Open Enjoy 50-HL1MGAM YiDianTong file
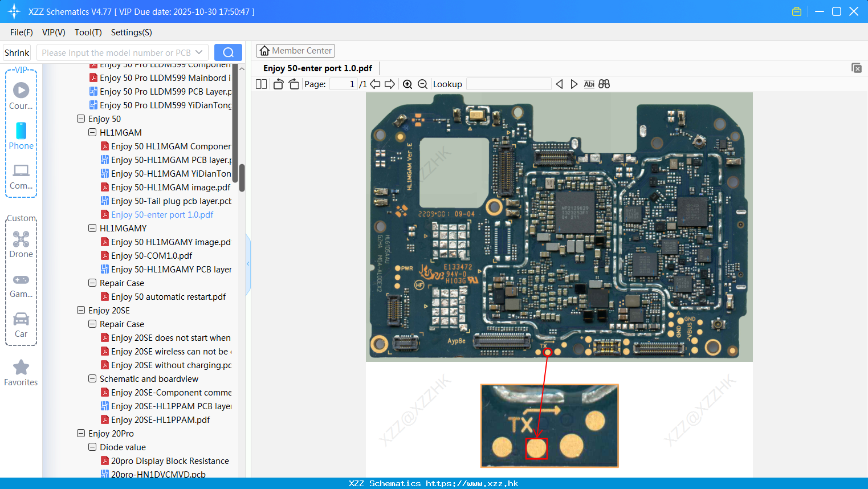The height and width of the screenshot is (489, 868). [x=166, y=173]
